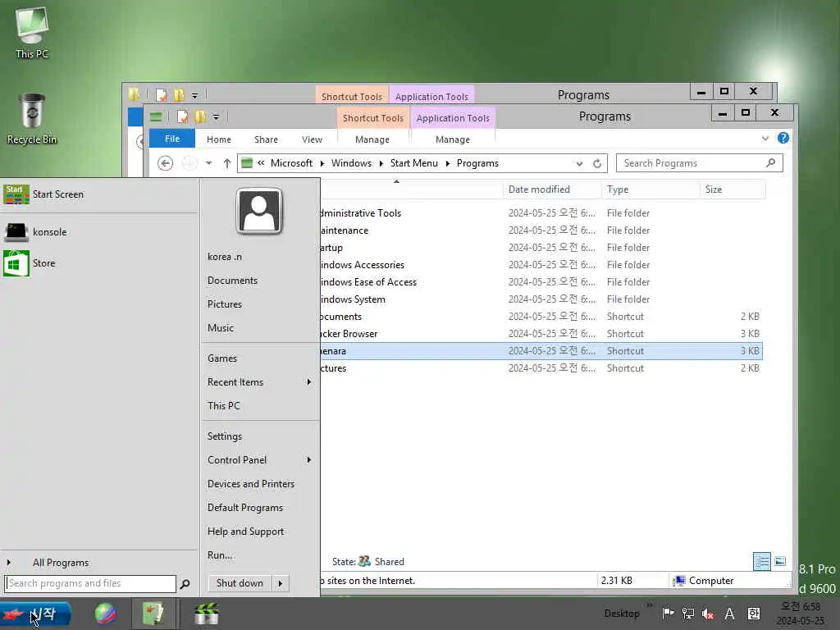Image resolution: width=840 pixels, height=630 pixels.
Task: Open quick access dropdown in back Programs window
Action: pyautogui.click(x=194, y=95)
